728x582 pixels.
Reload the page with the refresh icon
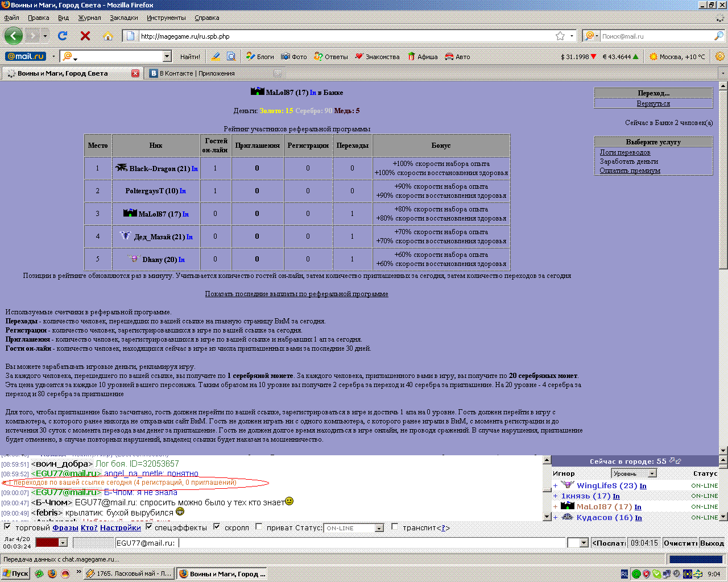point(63,36)
